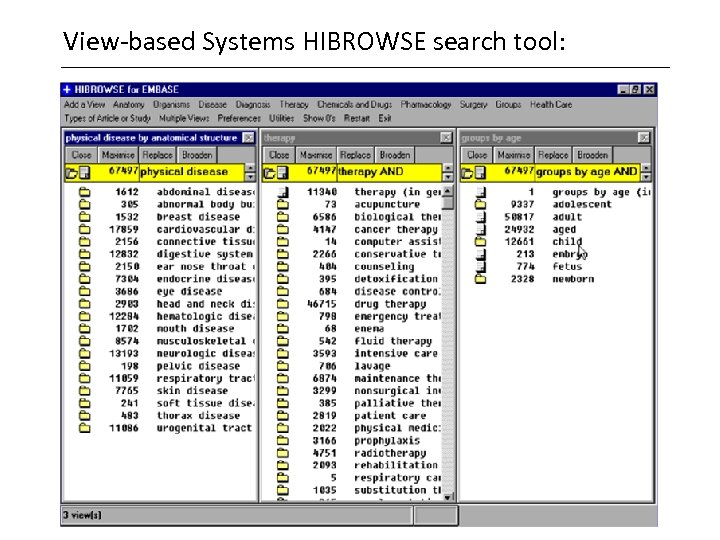Open the folder icon beside drug therapy
Viewport: 720px width, 540px height.
(283, 304)
